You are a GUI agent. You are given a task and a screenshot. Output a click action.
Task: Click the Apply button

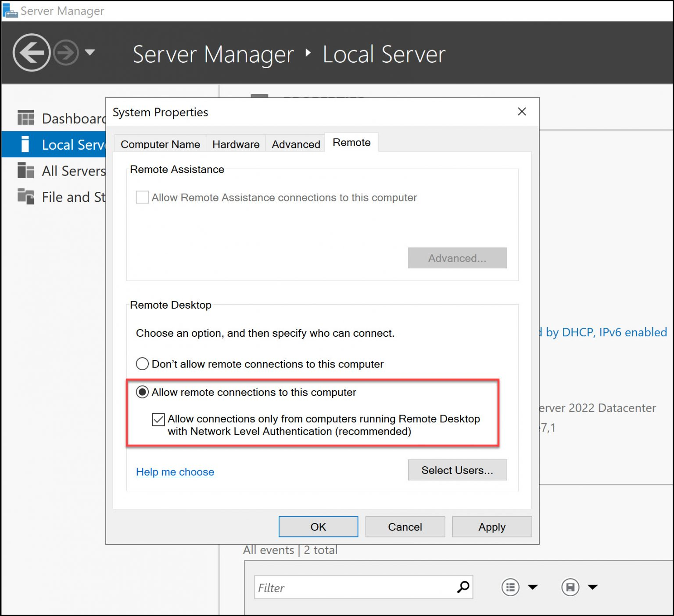tap(492, 526)
